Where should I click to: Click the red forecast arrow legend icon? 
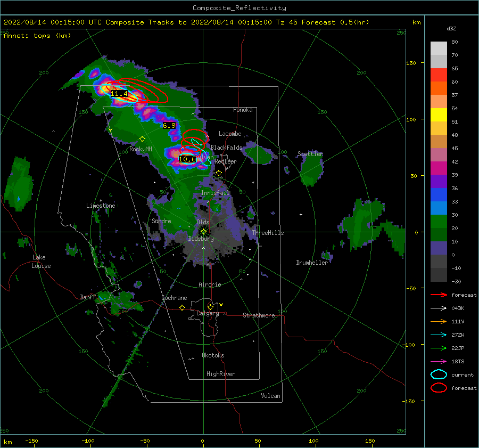[x=439, y=295]
